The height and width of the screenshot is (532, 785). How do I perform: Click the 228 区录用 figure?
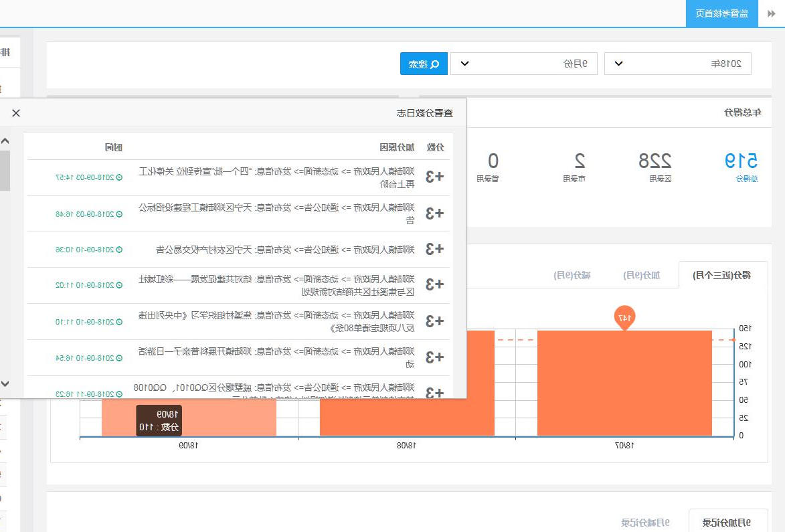(655, 161)
